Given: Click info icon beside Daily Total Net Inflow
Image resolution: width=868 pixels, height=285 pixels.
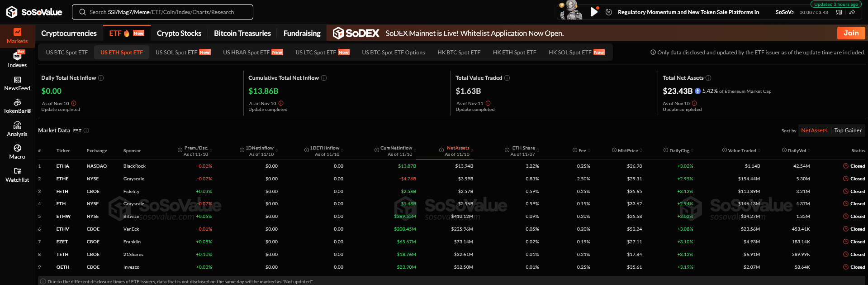Looking at the screenshot, I should tap(101, 78).
